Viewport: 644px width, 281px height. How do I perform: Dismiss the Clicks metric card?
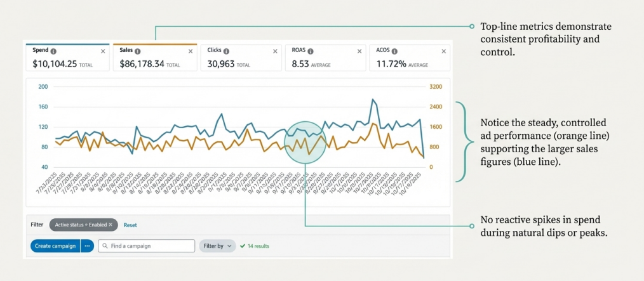coord(275,51)
